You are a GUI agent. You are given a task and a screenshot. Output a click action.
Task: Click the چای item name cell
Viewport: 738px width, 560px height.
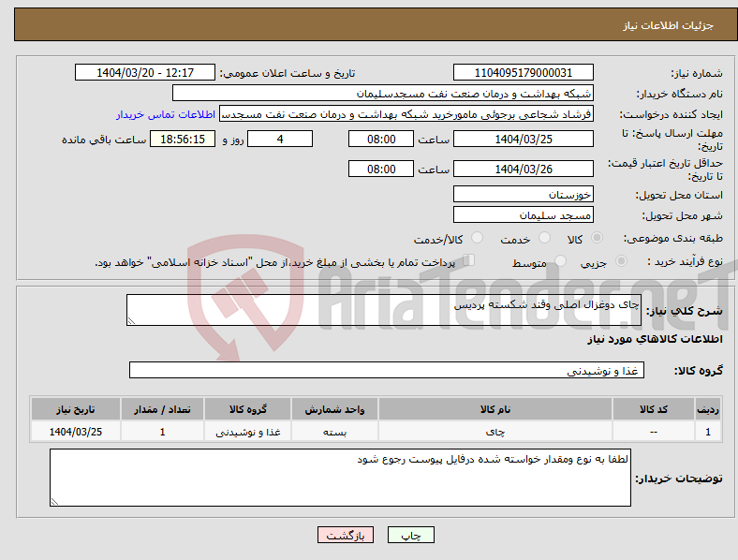tap(495, 432)
